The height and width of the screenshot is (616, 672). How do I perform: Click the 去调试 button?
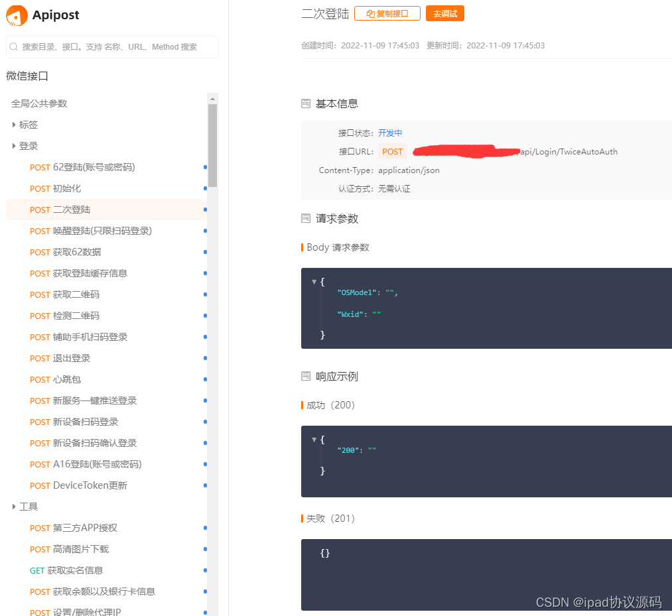click(445, 14)
